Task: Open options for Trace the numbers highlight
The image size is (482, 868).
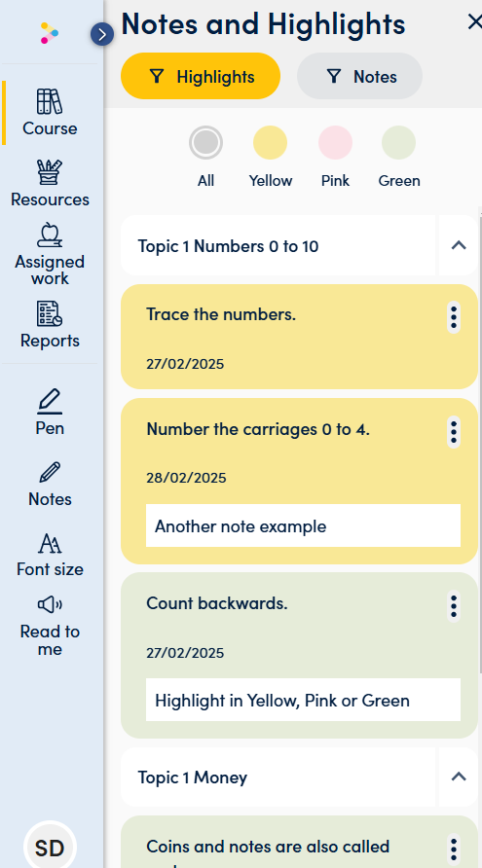Action: tap(454, 317)
